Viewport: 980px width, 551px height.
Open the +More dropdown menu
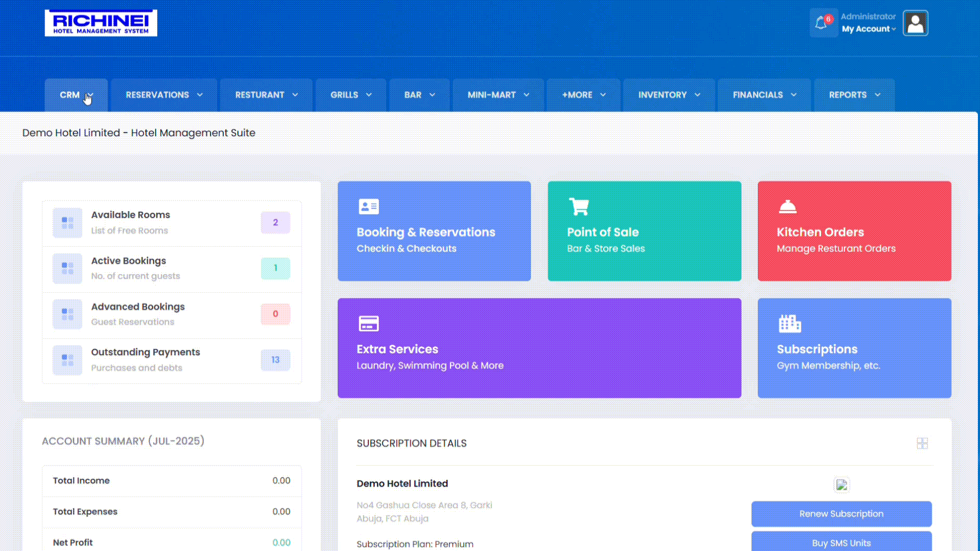click(583, 95)
